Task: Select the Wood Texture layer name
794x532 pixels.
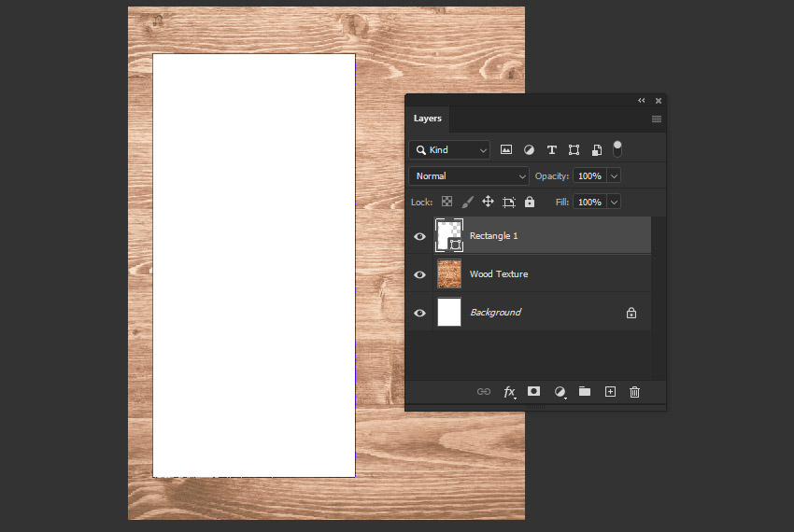Action: point(499,273)
